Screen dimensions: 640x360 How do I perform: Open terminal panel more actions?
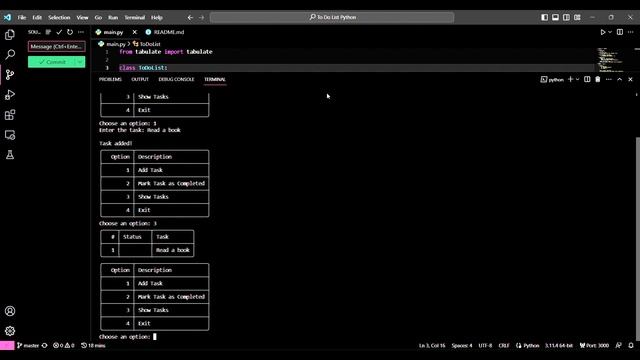[609, 79]
